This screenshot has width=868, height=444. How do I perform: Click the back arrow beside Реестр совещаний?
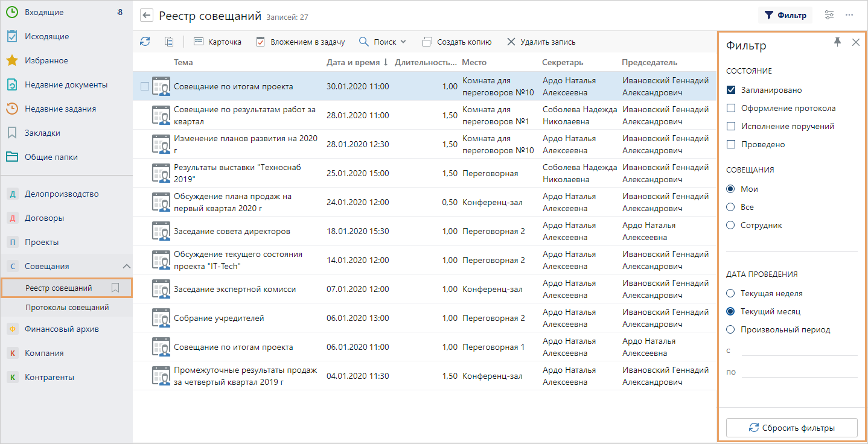point(146,16)
